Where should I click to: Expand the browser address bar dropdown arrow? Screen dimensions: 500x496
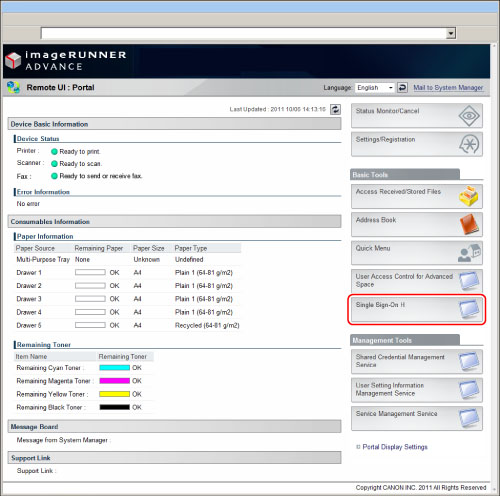[x=451, y=33]
